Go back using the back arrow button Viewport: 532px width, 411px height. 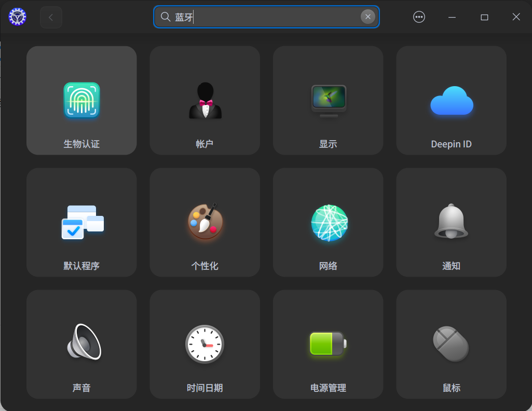coord(51,17)
